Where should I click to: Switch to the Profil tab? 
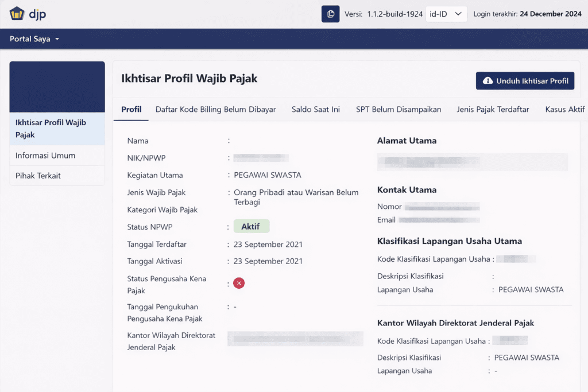pos(131,109)
